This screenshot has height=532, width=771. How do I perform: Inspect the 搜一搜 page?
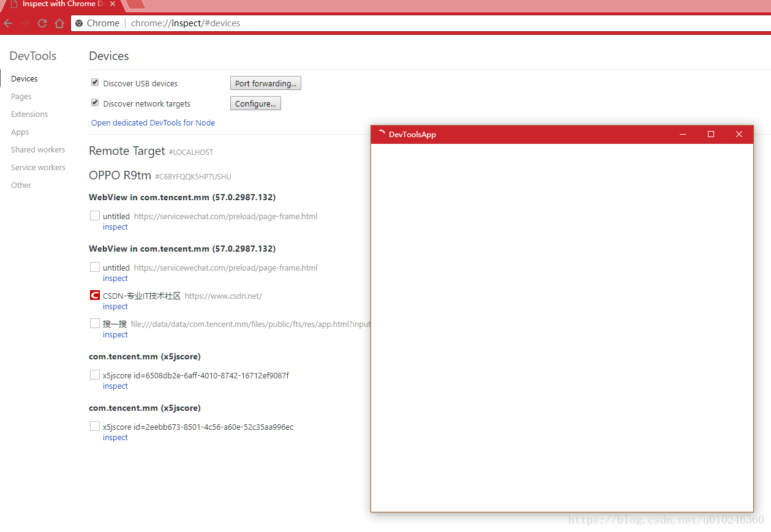[x=115, y=335]
